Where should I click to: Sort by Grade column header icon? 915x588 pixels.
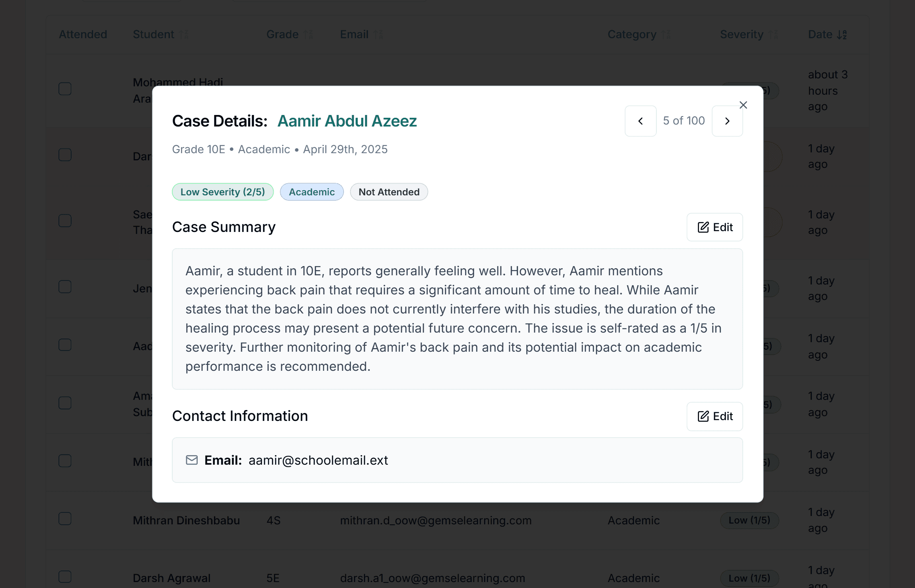coord(308,35)
